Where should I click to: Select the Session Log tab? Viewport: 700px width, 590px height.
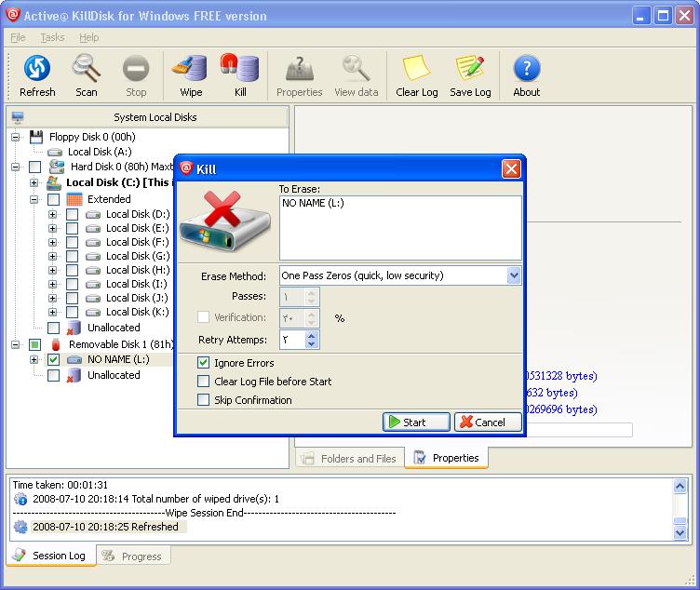(51, 556)
